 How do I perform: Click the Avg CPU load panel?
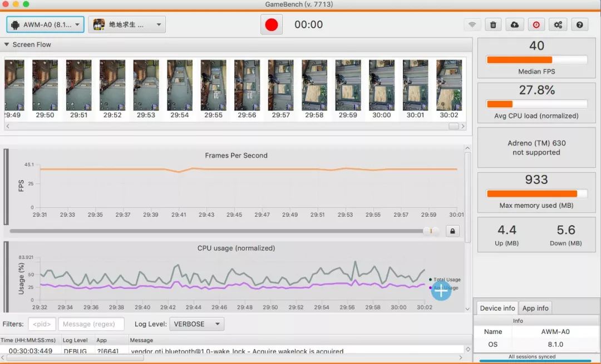pyautogui.click(x=536, y=103)
